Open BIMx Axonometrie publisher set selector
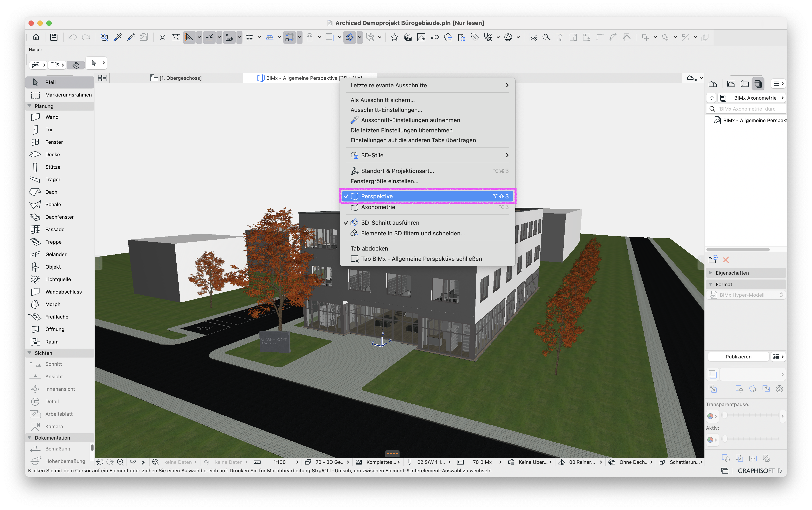This screenshot has height=510, width=812. click(752, 98)
